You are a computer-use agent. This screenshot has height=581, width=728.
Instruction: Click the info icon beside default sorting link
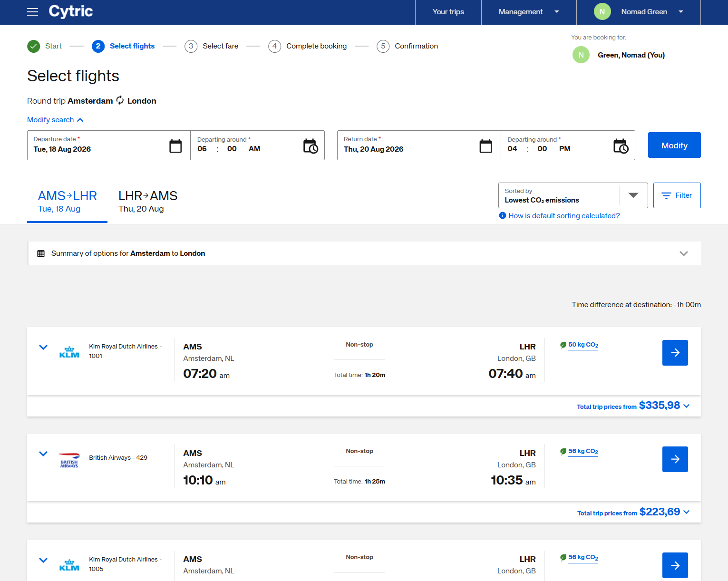click(x=503, y=215)
